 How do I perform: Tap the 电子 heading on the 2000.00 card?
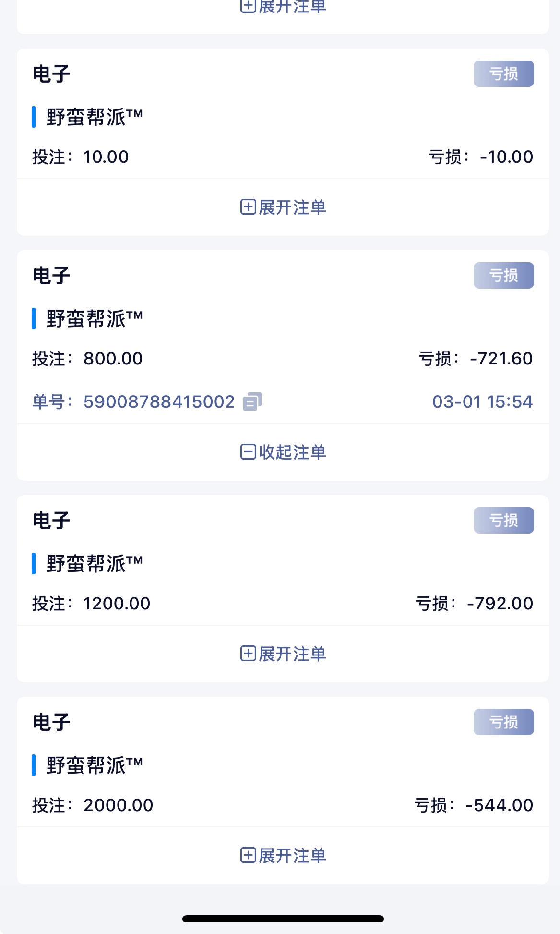51,722
